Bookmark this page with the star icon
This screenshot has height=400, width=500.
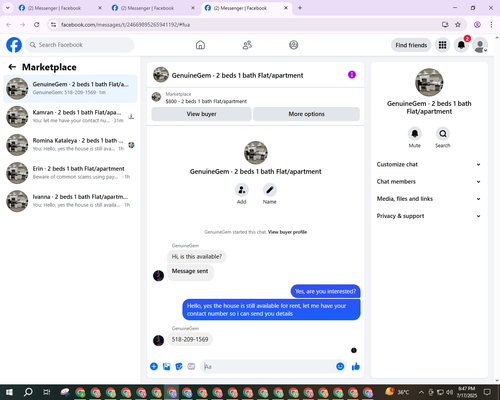pos(458,24)
